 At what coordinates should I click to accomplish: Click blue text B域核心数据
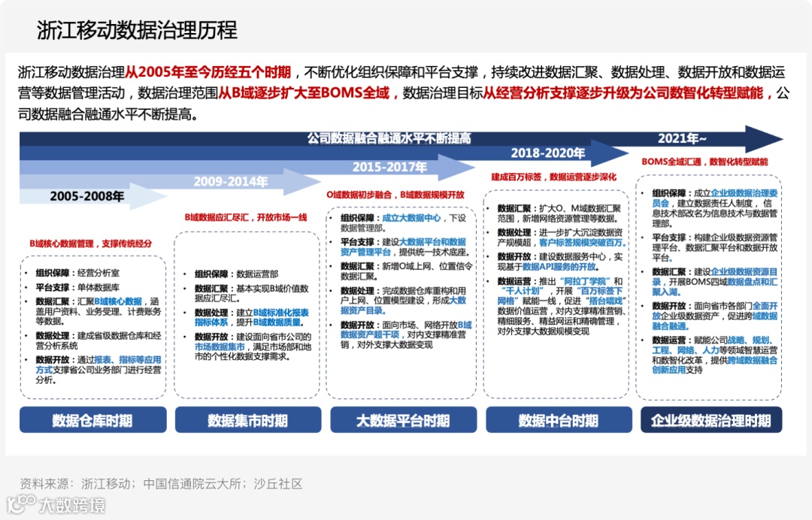[118, 301]
